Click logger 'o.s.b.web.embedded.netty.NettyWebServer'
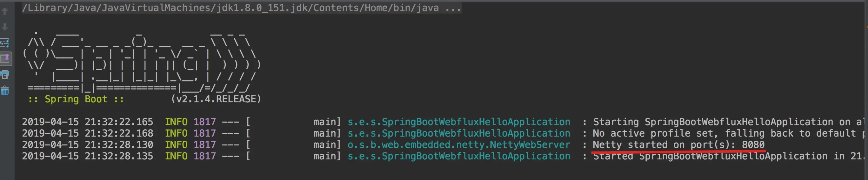 click(459, 145)
